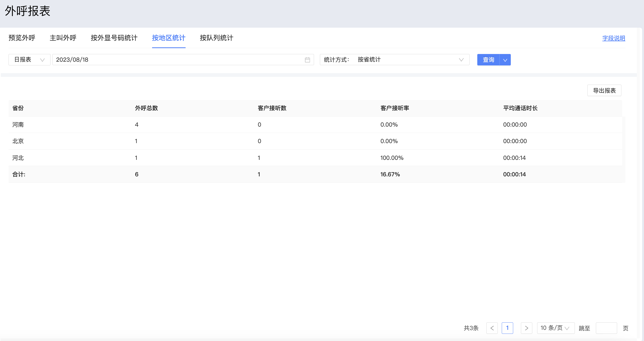Expand the 日报表 report type dropdown
Viewport: 644px width, 341px height.
pyautogui.click(x=29, y=60)
